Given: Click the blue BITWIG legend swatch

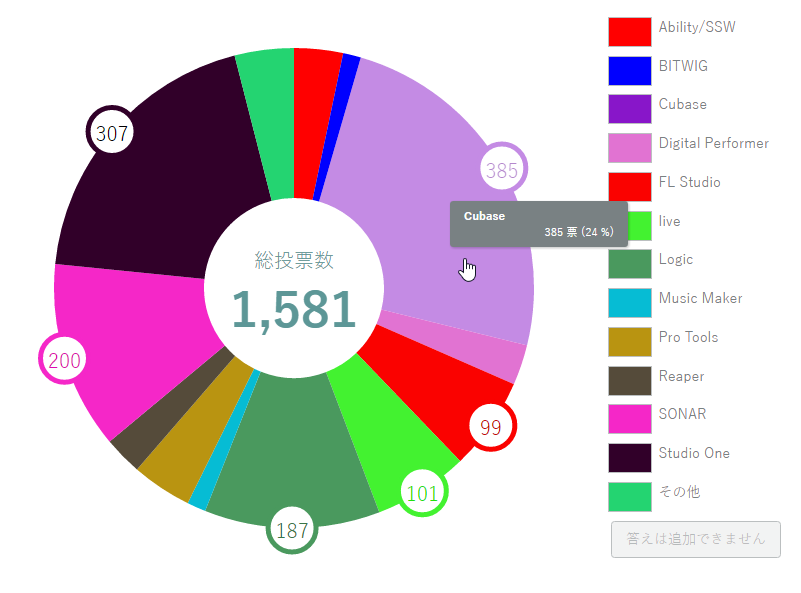Looking at the screenshot, I should pos(629,70).
